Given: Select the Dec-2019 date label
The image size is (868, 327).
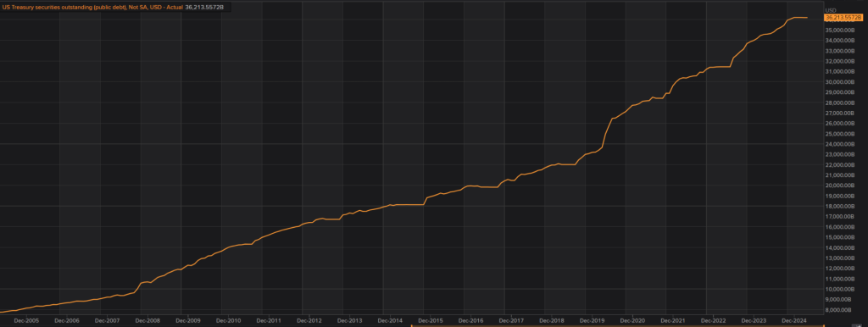Looking at the screenshot, I should coord(592,320).
